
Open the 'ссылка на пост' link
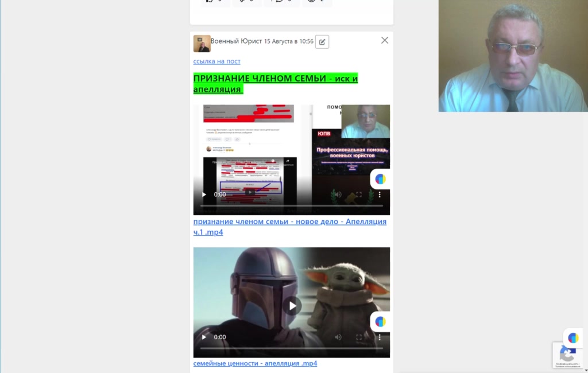coord(216,61)
